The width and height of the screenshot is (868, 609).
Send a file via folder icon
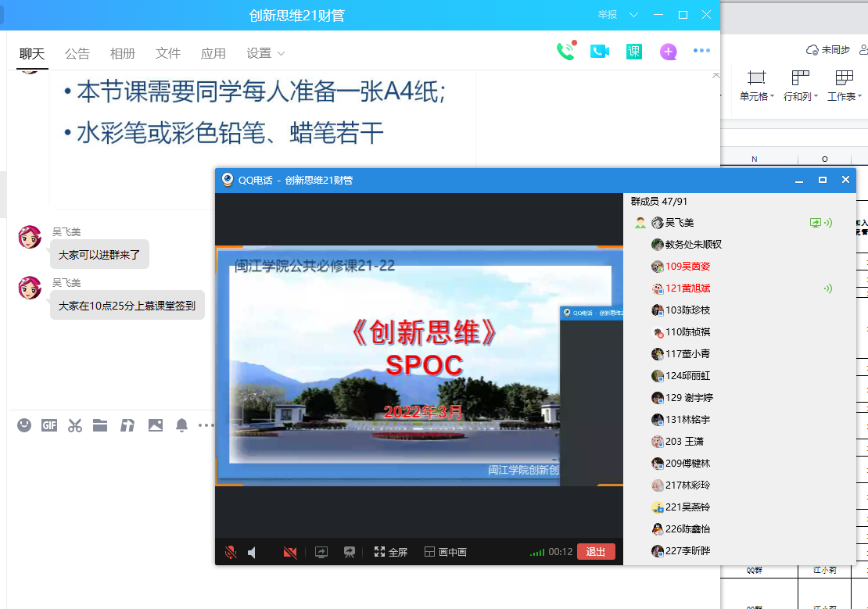click(100, 425)
